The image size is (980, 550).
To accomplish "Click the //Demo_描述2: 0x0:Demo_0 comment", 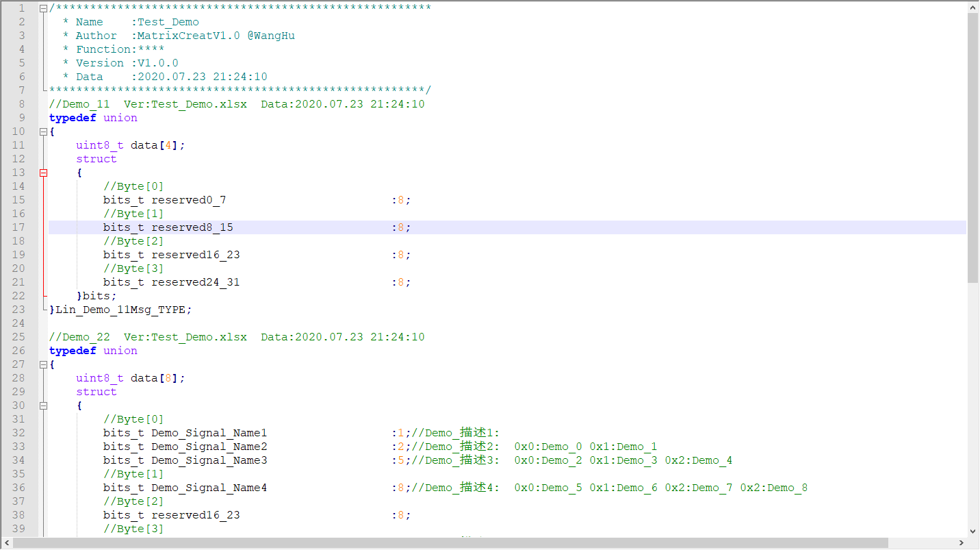I will pyautogui.click(x=534, y=447).
